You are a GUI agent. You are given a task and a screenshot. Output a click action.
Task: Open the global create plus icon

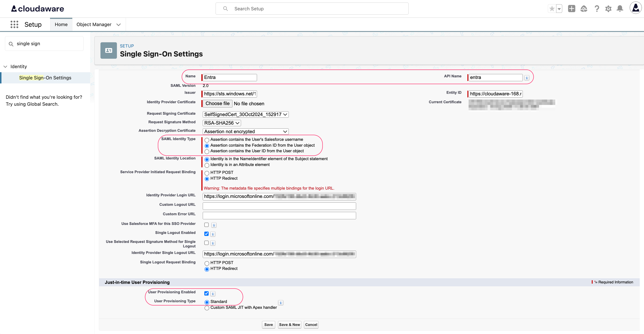(x=571, y=9)
